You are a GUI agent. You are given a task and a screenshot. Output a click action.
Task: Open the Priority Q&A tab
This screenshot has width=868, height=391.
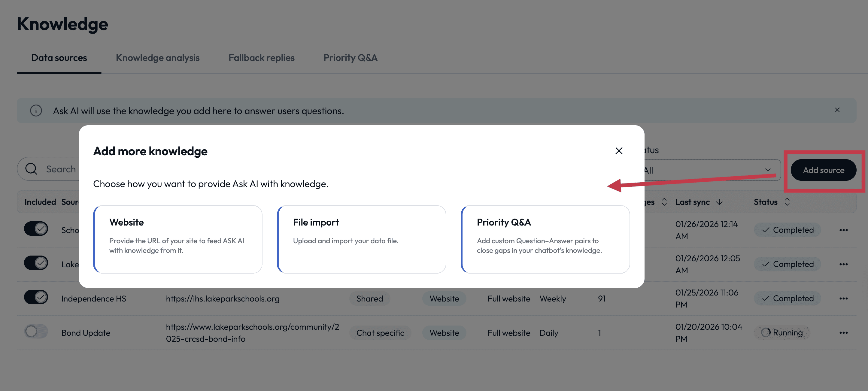pos(350,58)
